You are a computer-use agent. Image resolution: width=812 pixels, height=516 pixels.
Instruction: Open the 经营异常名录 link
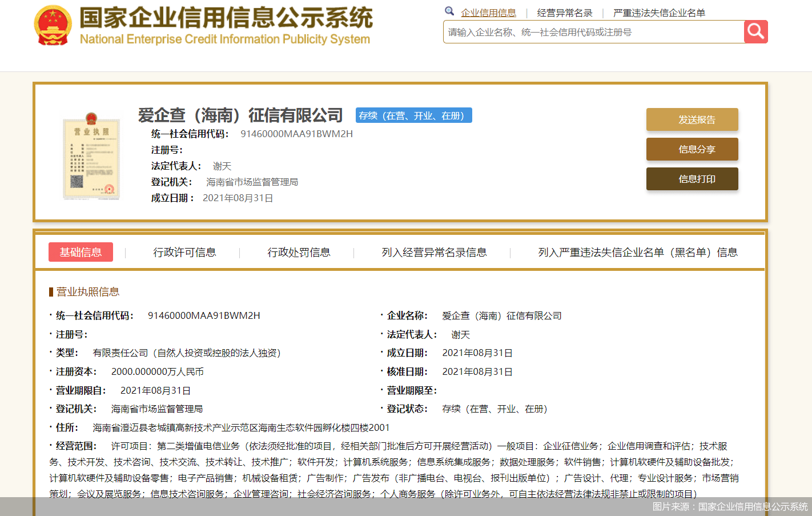[x=565, y=13]
